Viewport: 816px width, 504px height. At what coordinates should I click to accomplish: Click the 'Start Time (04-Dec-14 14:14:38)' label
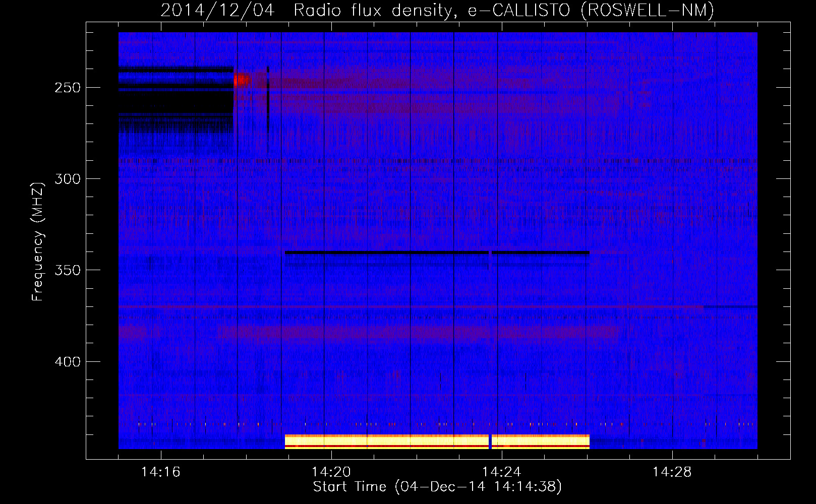point(437,486)
